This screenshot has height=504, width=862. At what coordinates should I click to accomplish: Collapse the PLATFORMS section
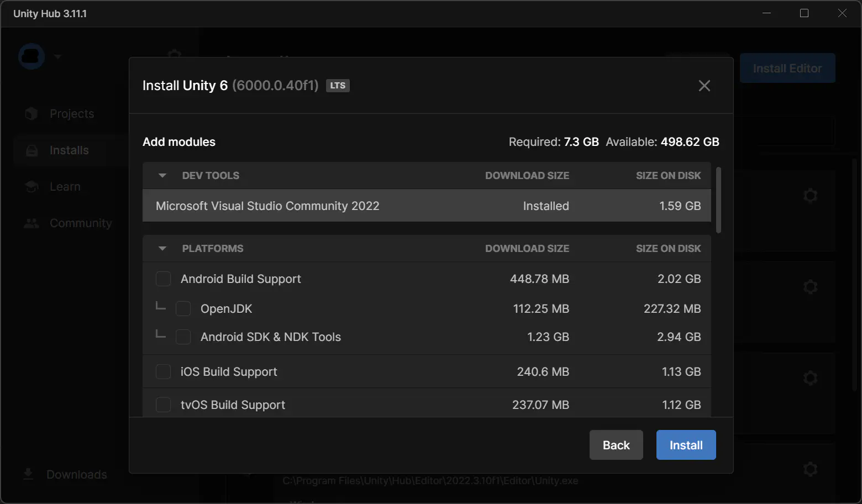point(162,249)
